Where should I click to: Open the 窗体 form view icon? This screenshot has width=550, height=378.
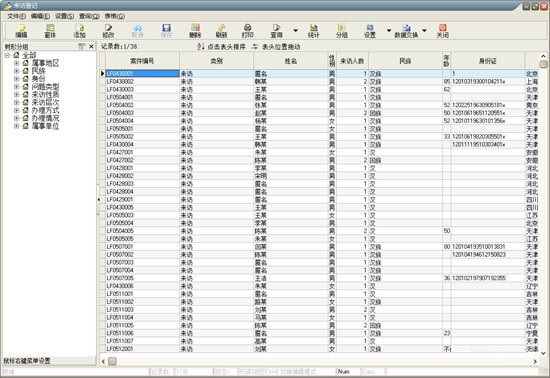[x=50, y=31]
